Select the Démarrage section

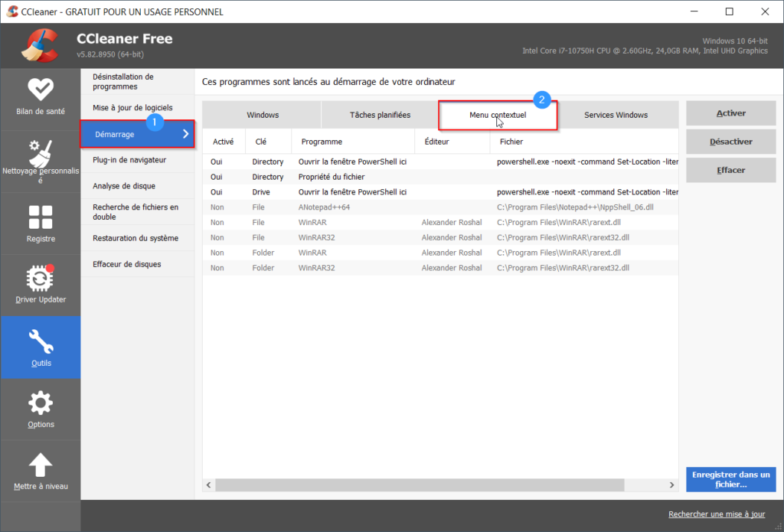137,134
